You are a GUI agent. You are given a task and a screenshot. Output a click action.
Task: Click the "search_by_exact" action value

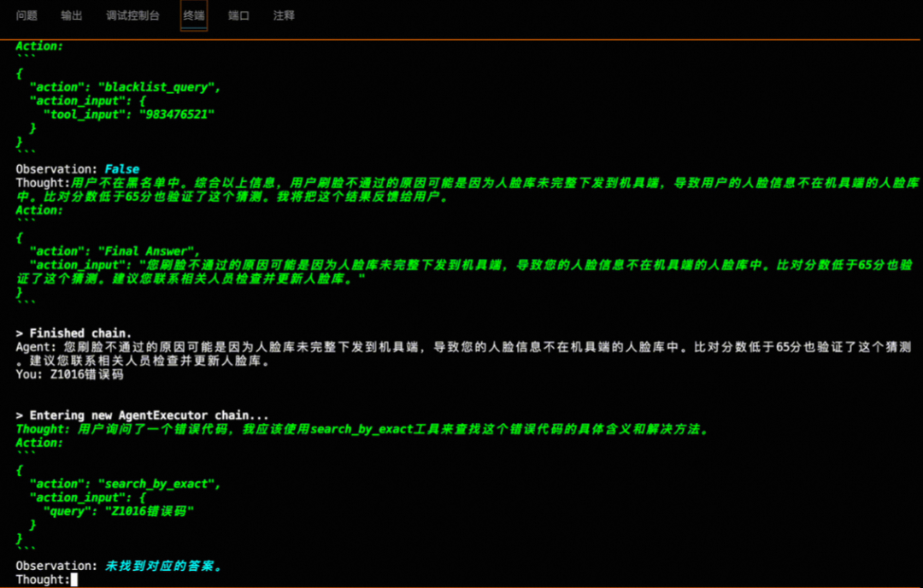point(156,484)
